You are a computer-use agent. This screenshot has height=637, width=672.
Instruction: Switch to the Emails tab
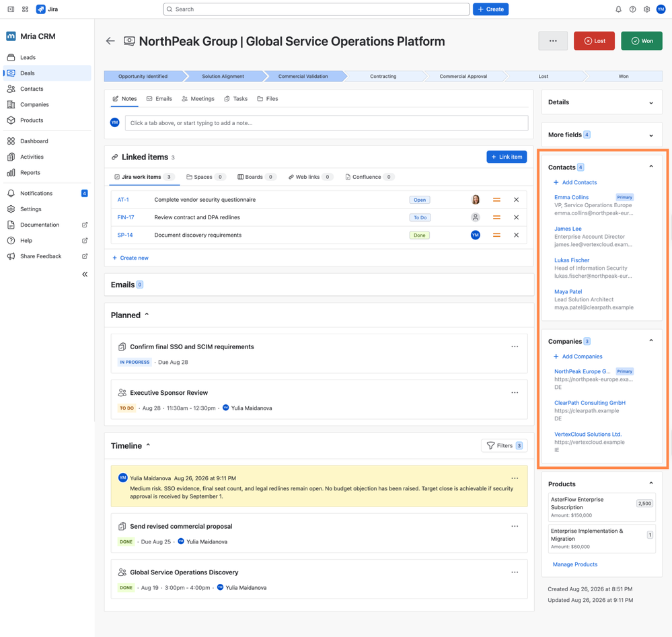click(159, 99)
